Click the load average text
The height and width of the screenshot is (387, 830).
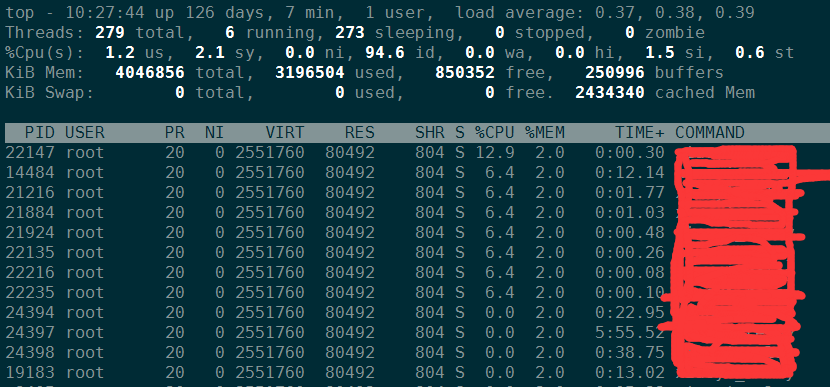[x=605, y=13]
